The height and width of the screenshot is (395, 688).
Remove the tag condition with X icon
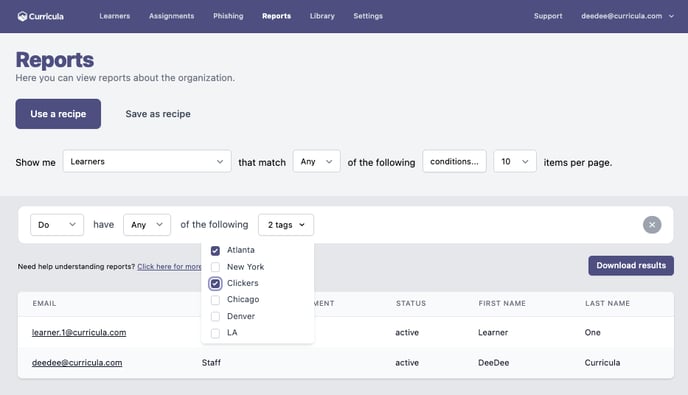point(652,225)
